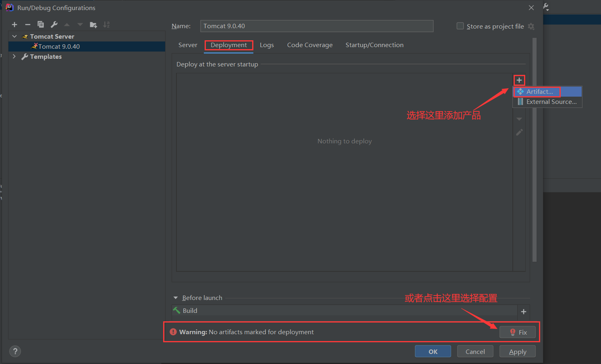Open the Logs tab
The image size is (601, 364).
click(267, 45)
